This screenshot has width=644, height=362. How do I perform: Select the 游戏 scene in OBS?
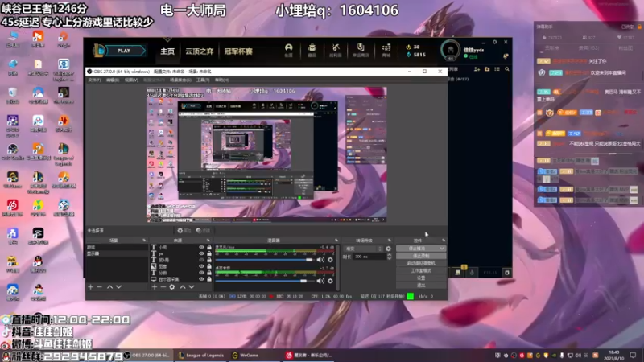click(117, 247)
